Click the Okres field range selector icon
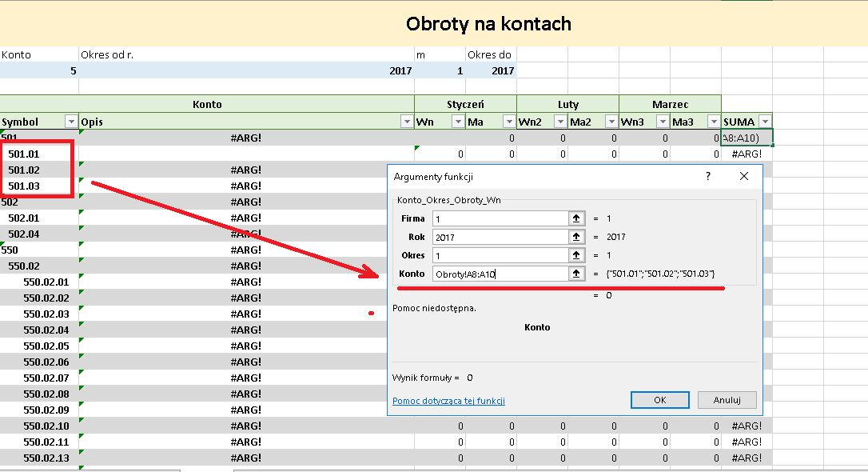 (x=576, y=255)
